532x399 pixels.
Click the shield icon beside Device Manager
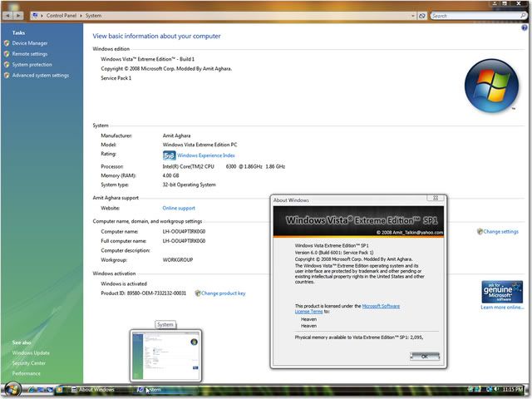[7, 43]
